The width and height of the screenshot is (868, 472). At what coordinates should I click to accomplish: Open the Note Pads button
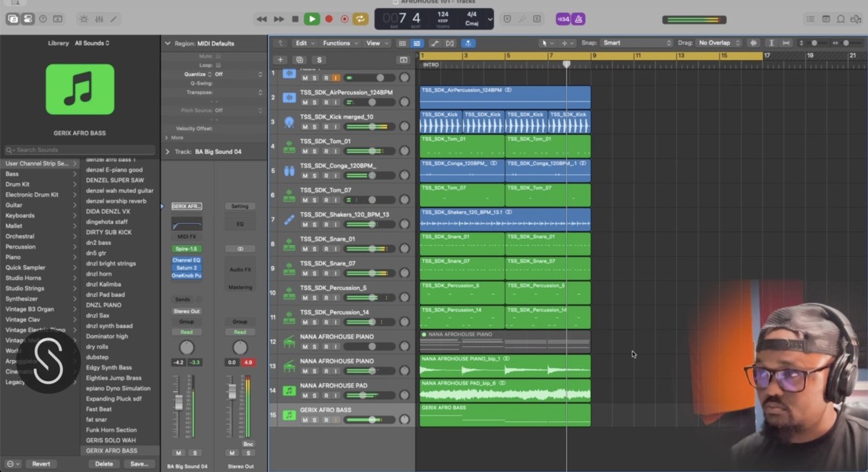pyautogui.click(x=827, y=19)
